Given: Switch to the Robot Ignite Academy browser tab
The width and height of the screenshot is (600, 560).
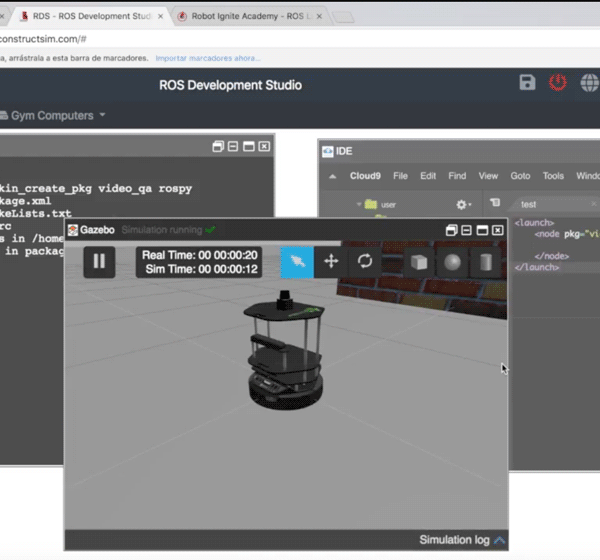Looking at the screenshot, I should click(251, 16).
